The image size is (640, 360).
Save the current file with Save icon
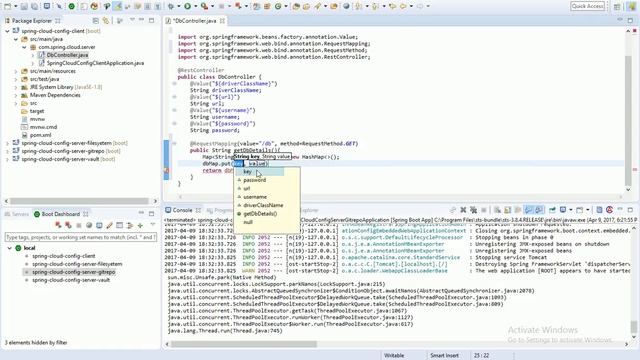[x=24, y=6]
